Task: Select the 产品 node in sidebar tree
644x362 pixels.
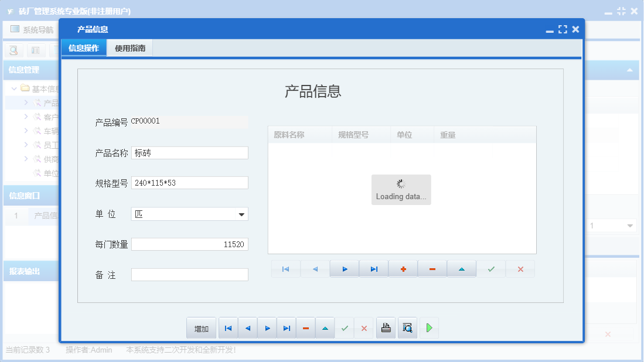Action: [x=50, y=103]
